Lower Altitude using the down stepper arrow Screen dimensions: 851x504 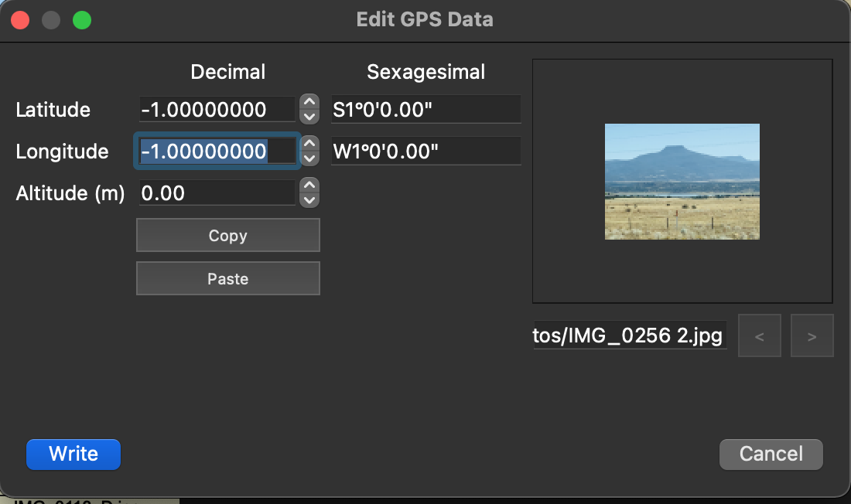coord(309,200)
